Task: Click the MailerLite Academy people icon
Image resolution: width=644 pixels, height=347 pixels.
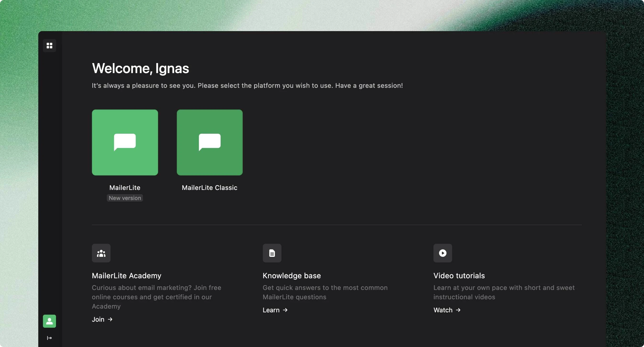Action: [101, 253]
